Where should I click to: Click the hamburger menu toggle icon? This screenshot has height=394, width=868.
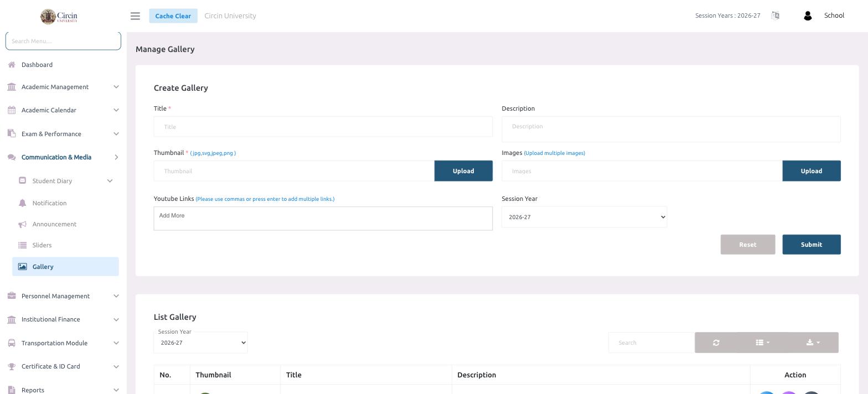[x=135, y=16]
